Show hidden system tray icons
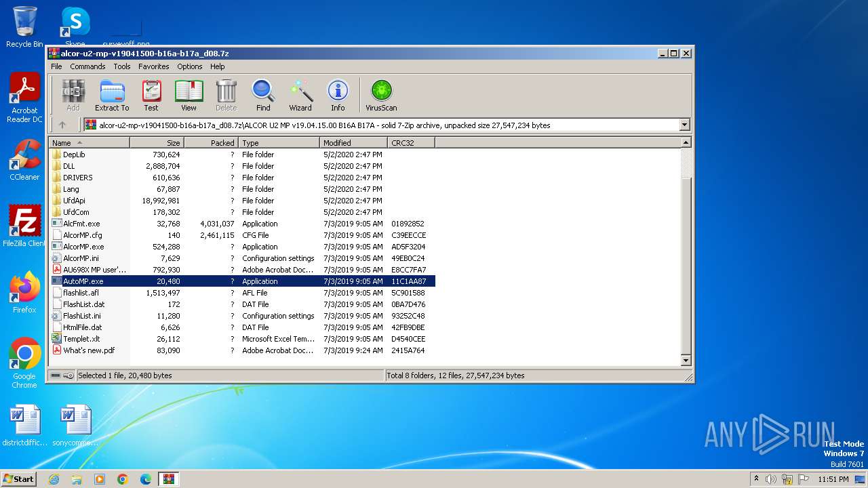 point(756,479)
